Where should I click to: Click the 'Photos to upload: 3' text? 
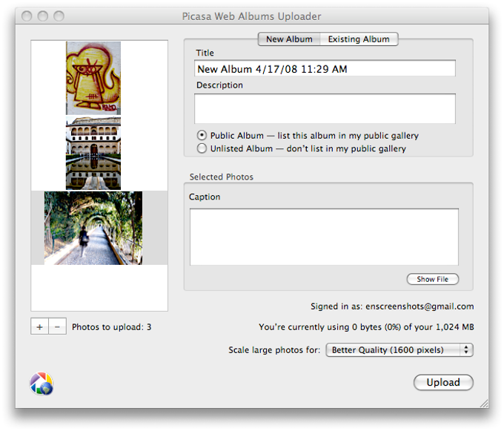coord(111,327)
